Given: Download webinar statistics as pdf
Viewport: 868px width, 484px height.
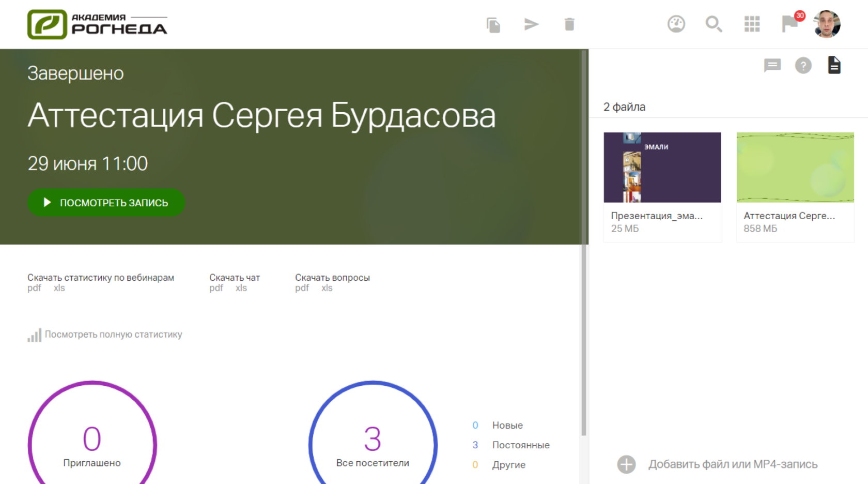Looking at the screenshot, I should [x=34, y=288].
